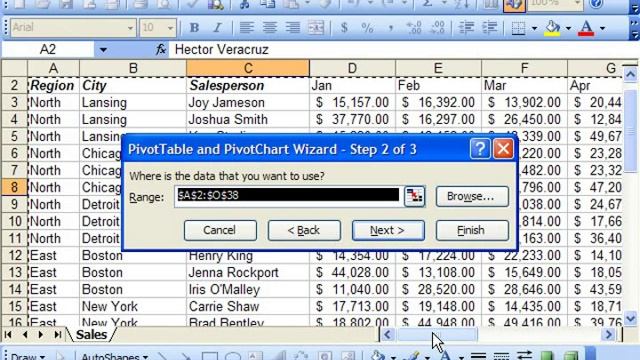Viewport: 640px width, 360px height.
Task: Click the Browse... button
Action: point(472,196)
